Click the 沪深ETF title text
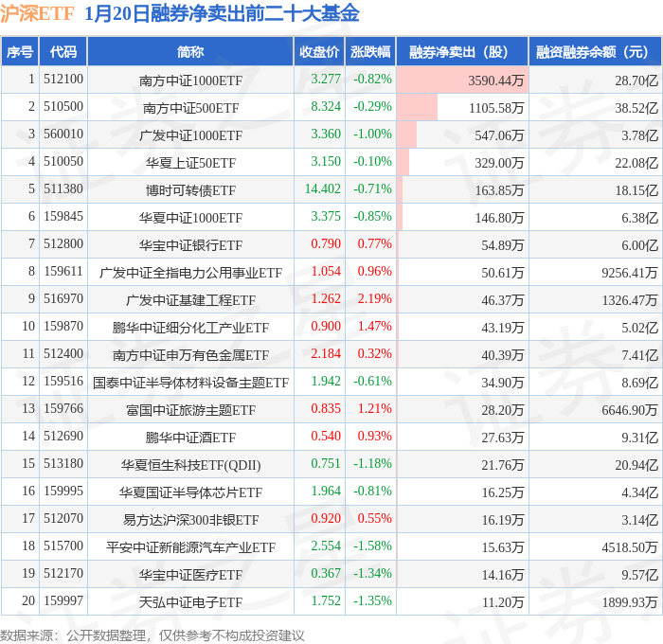The height and width of the screenshot is (644, 663). tap(37, 13)
